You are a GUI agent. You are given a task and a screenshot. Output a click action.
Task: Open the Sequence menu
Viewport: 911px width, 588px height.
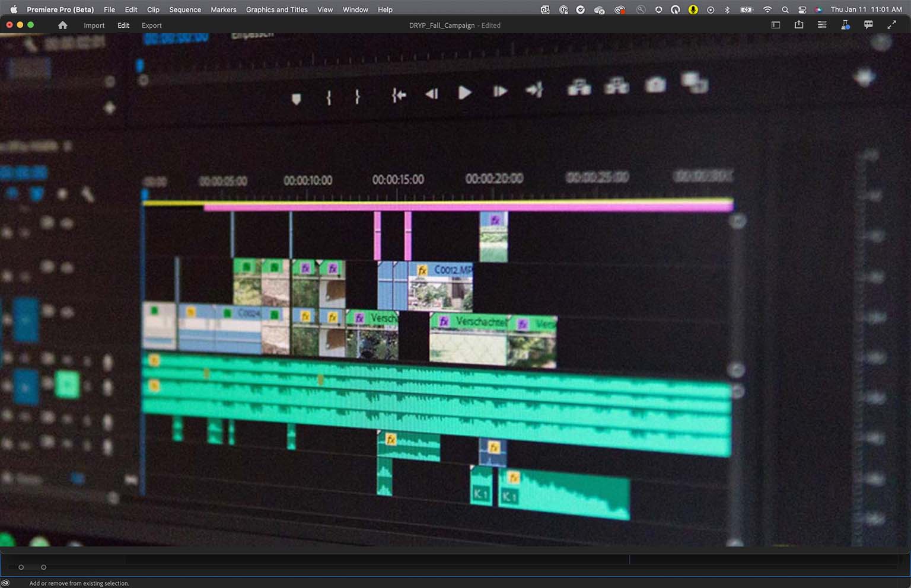tap(184, 9)
